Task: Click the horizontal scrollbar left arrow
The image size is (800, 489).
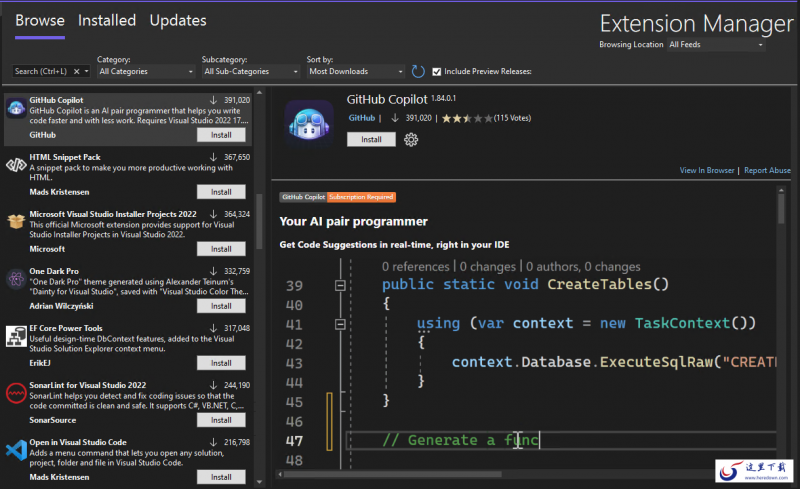Action: [x=280, y=474]
